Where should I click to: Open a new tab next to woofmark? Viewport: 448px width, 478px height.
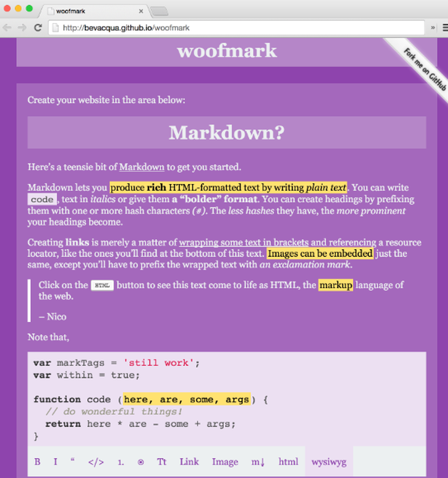[159, 11]
